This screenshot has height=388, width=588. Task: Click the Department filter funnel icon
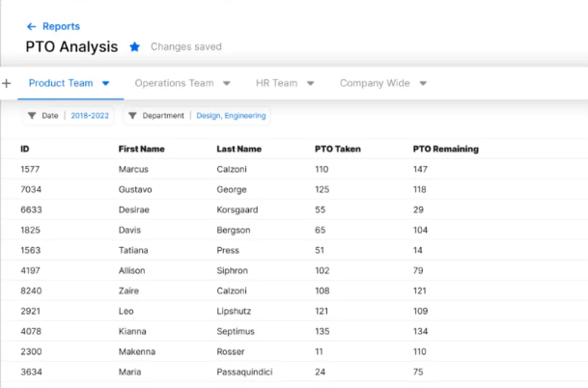pos(132,116)
